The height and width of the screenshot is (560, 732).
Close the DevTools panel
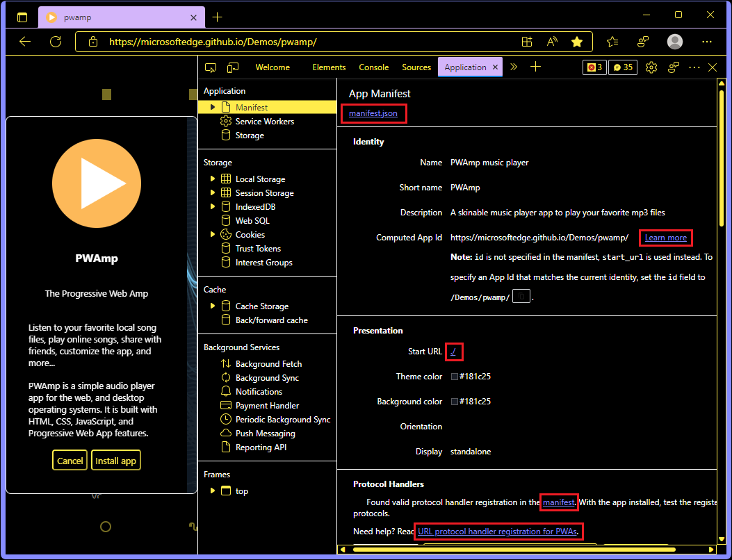713,67
